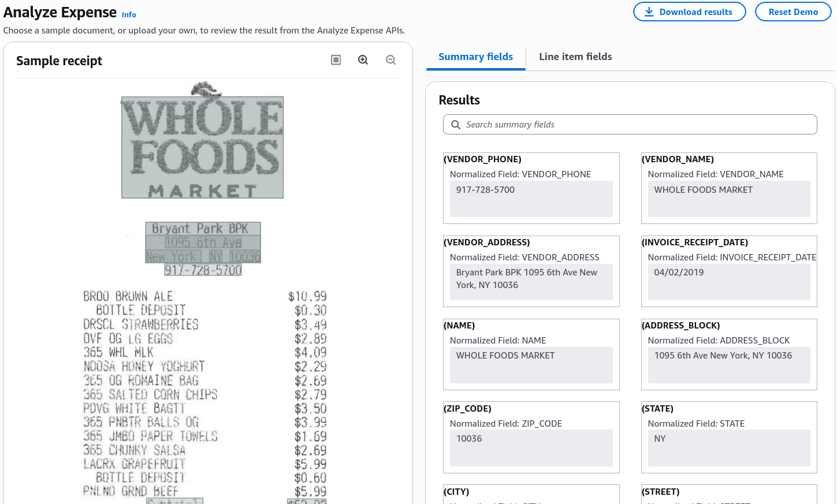Click the Bryant Park BPK address block on receipt
837x504 pixels.
[203, 242]
